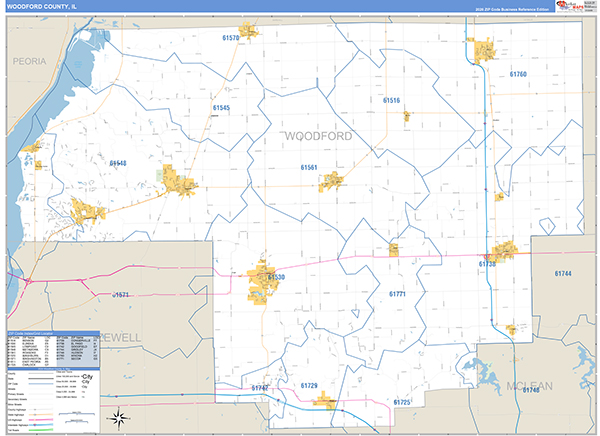Click ZIP code label 61744

563,273
